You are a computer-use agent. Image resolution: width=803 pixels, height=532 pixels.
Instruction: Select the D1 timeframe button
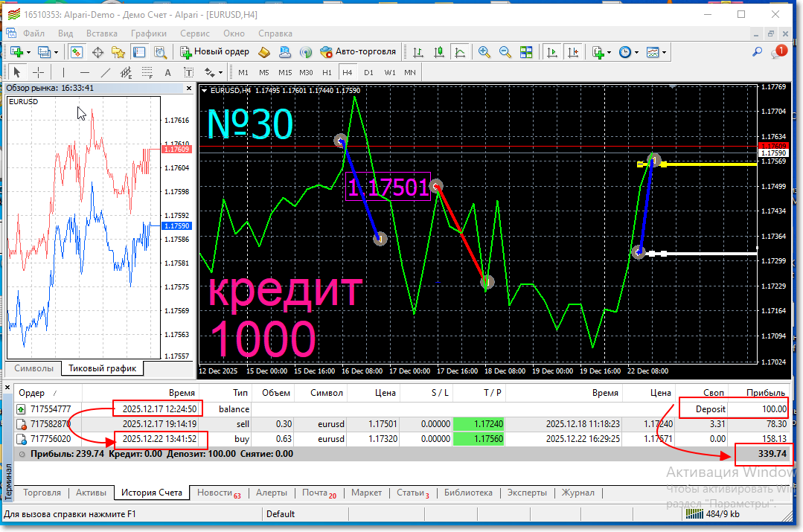[368, 72]
